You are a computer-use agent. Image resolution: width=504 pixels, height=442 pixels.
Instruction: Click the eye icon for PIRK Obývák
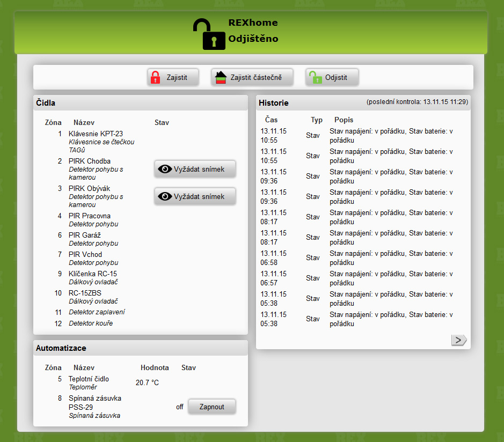(x=165, y=196)
